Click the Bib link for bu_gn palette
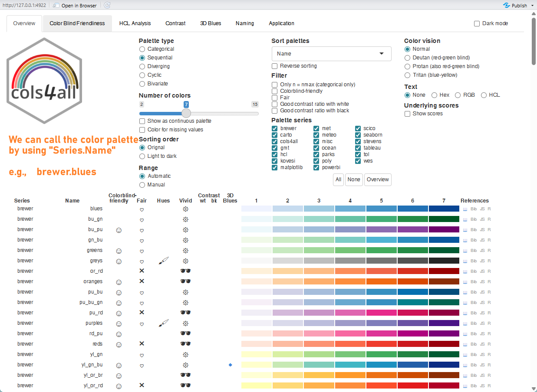This screenshot has width=537, height=392. [x=474, y=219]
